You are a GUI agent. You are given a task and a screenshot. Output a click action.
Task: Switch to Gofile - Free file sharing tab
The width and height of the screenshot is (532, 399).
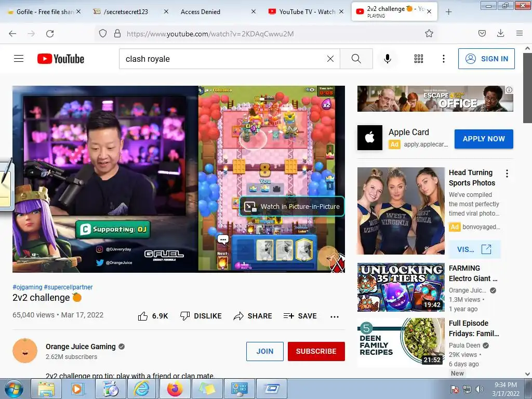[x=44, y=11]
